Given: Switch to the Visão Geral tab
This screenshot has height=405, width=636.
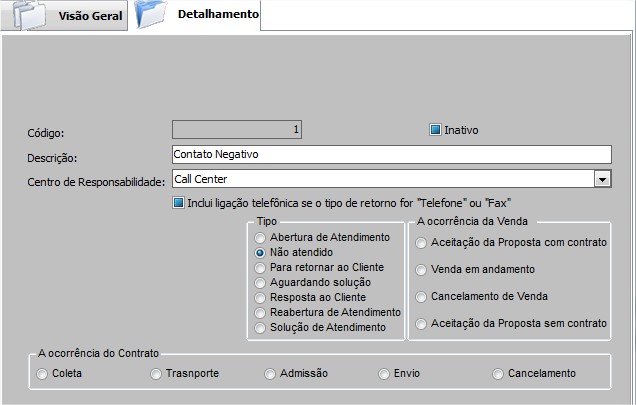Looking at the screenshot, I should (88, 17).
